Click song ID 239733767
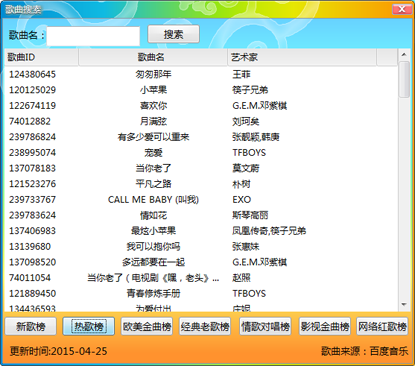Image resolution: width=415 pixels, height=366 pixels. tap(32, 200)
